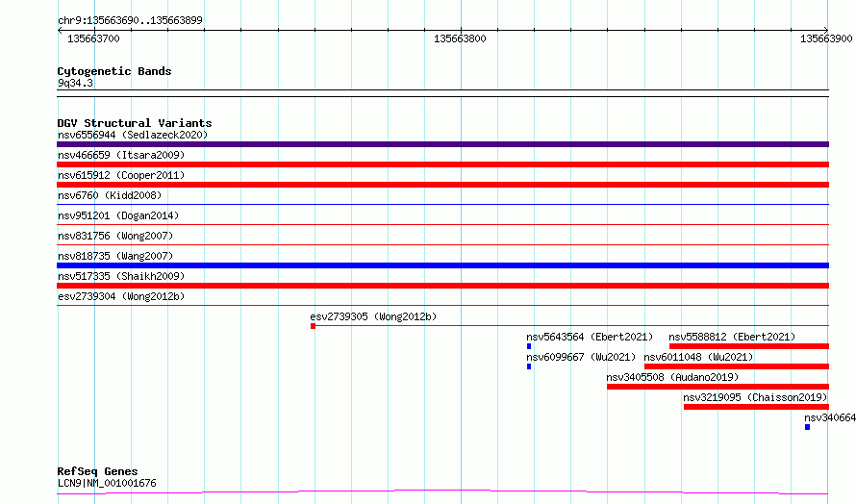Click the 135663800 ruler position label

tap(460, 38)
